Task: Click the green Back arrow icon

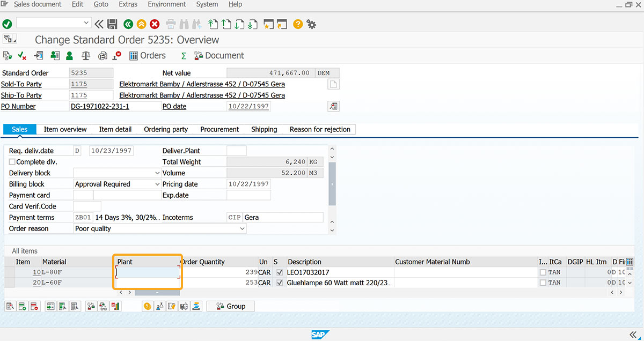Action: pyautogui.click(x=128, y=24)
